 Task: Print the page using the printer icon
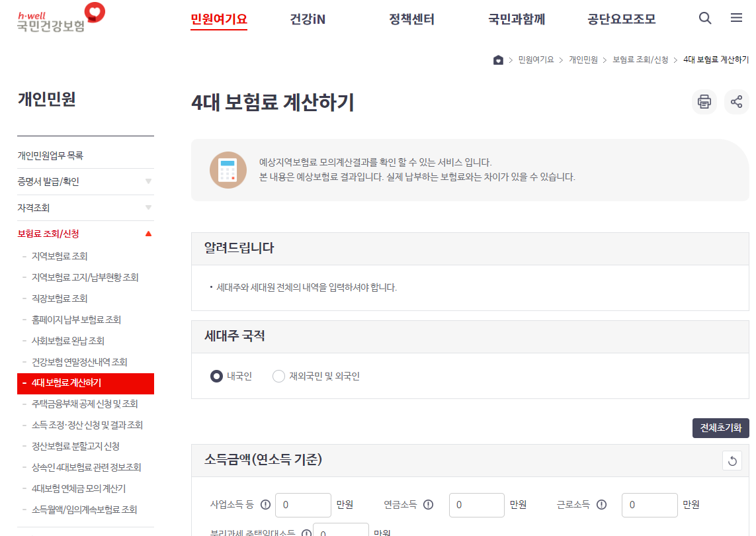704,101
